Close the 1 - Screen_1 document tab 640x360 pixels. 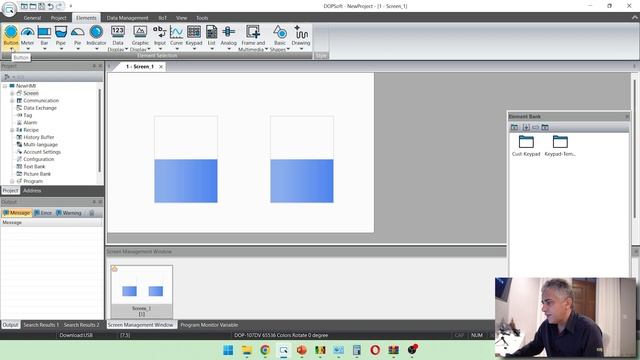coord(161,67)
